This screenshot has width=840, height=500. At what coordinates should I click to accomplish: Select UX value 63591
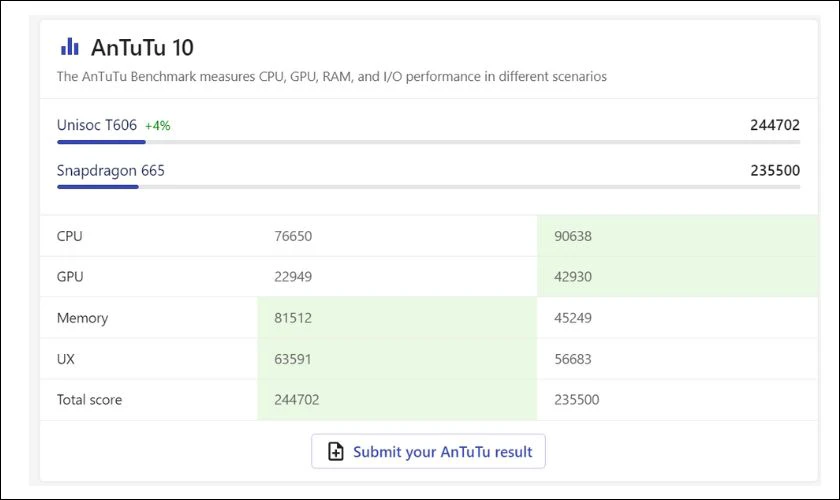[x=292, y=359]
